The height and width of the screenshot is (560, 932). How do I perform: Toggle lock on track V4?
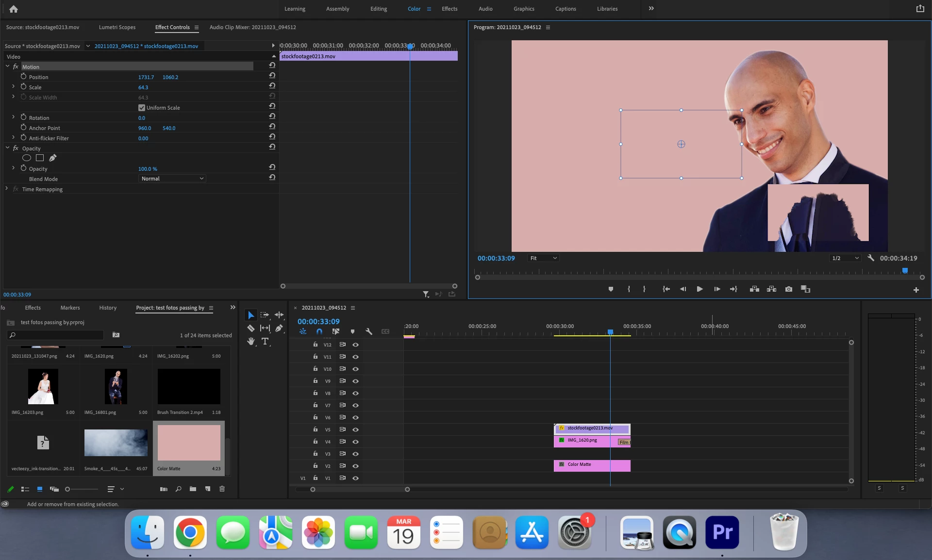(316, 442)
